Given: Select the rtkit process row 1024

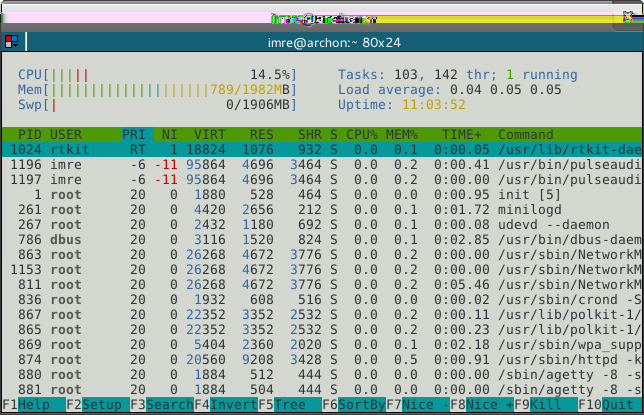Looking at the screenshot, I should pos(322,150).
